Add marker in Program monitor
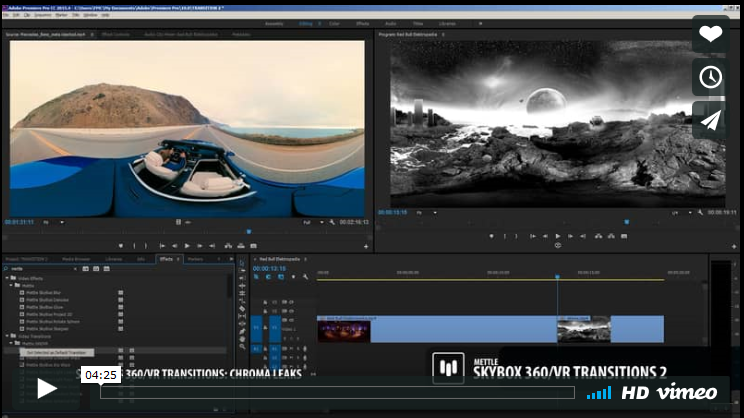The width and height of the screenshot is (744, 418). (x=491, y=236)
